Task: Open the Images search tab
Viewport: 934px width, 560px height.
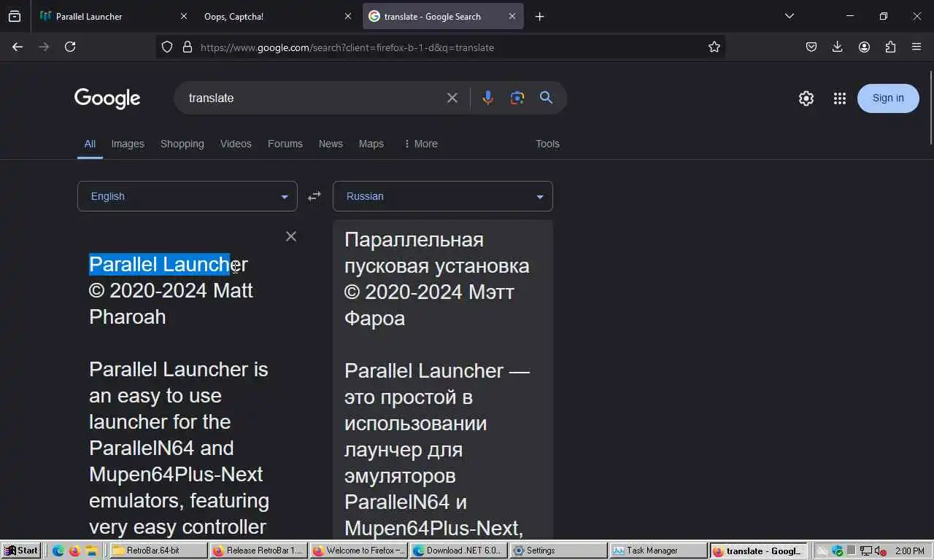Action: pyautogui.click(x=128, y=144)
